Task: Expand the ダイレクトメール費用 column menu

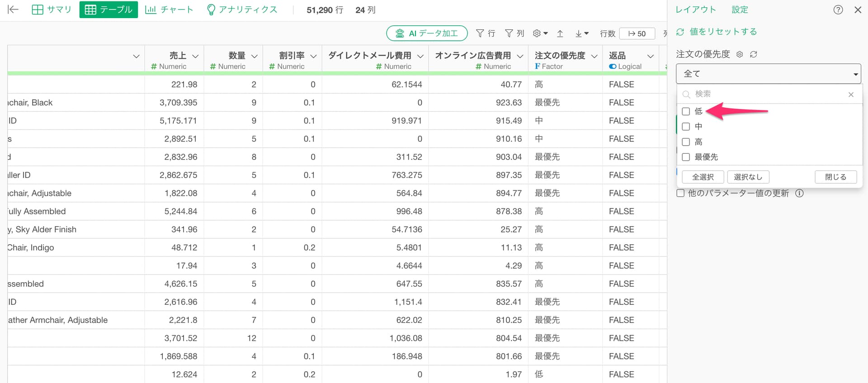Action: pos(420,56)
